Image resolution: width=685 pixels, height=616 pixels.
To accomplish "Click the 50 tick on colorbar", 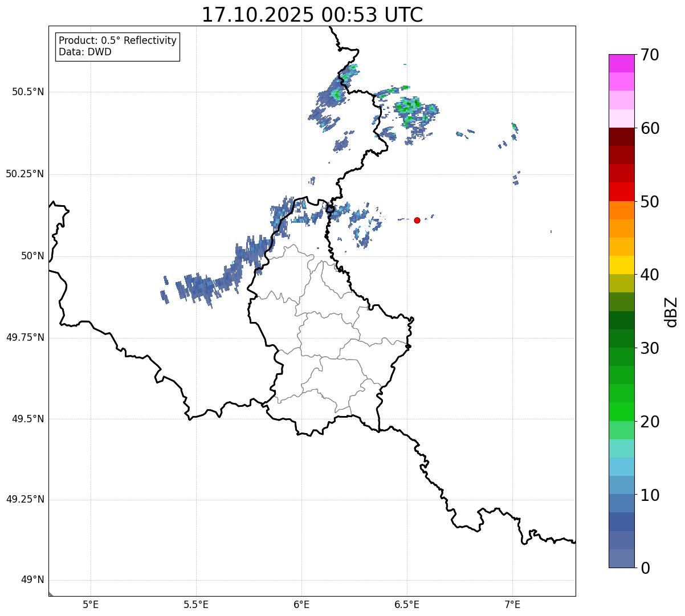I will (650, 202).
